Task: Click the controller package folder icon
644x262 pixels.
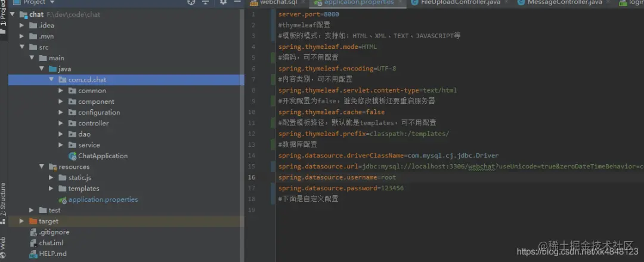Action: pos(72,124)
